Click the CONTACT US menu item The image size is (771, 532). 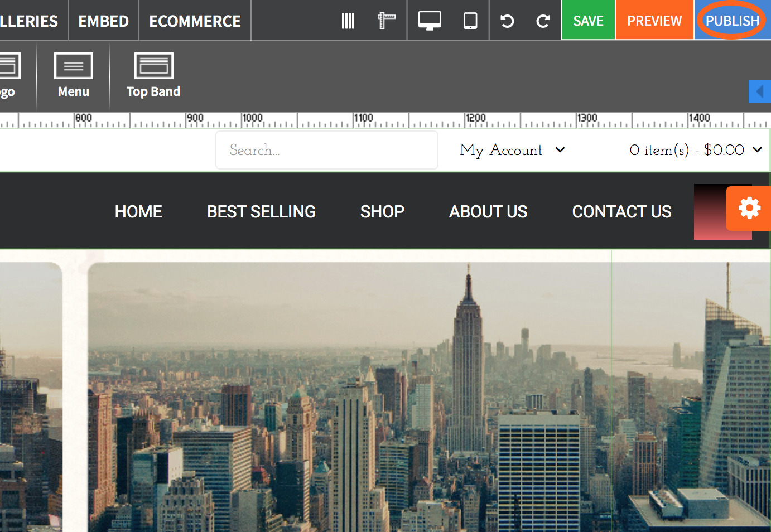(x=621, y=211)
